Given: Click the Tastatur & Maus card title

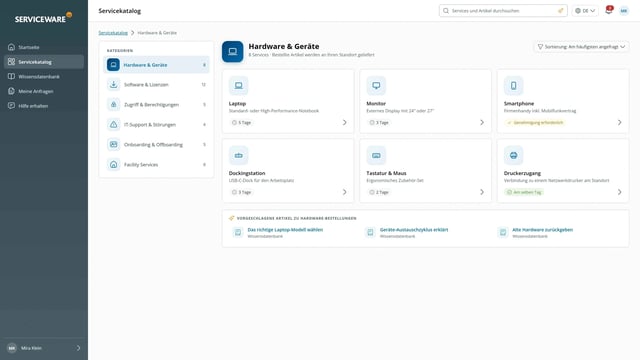Looking at the screenshot, I should pos(386,173).
